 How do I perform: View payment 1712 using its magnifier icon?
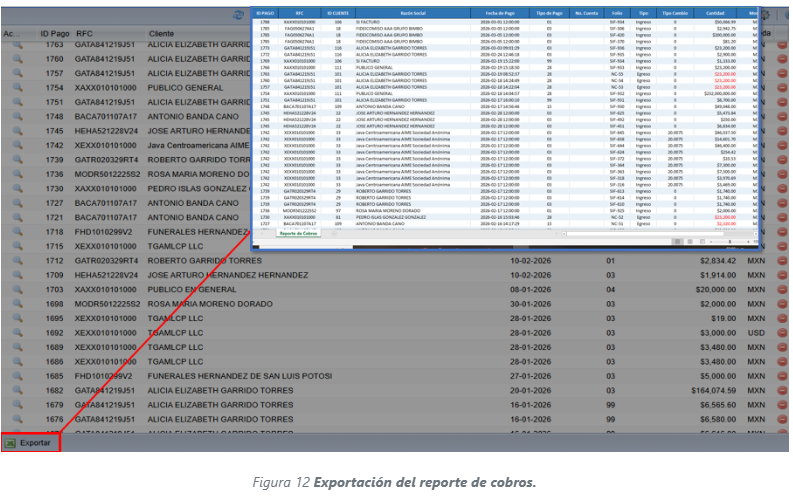point(17,261)
